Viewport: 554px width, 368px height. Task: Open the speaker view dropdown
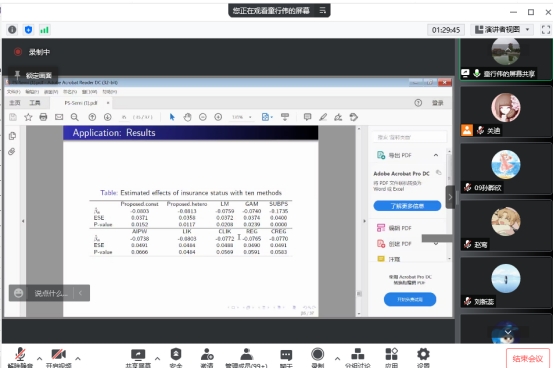(502, 30)
